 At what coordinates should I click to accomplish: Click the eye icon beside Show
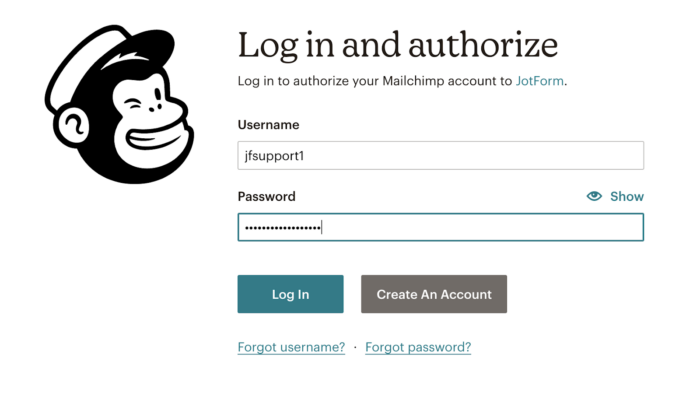594,196
